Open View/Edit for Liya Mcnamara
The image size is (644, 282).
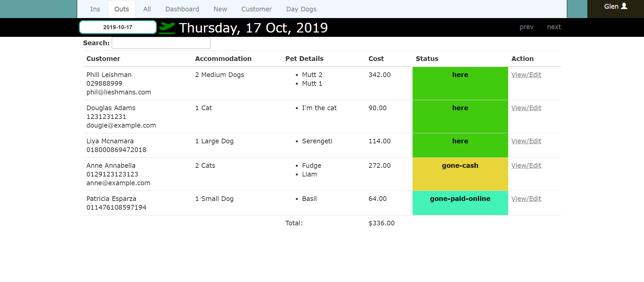click(x=526, y=141)
